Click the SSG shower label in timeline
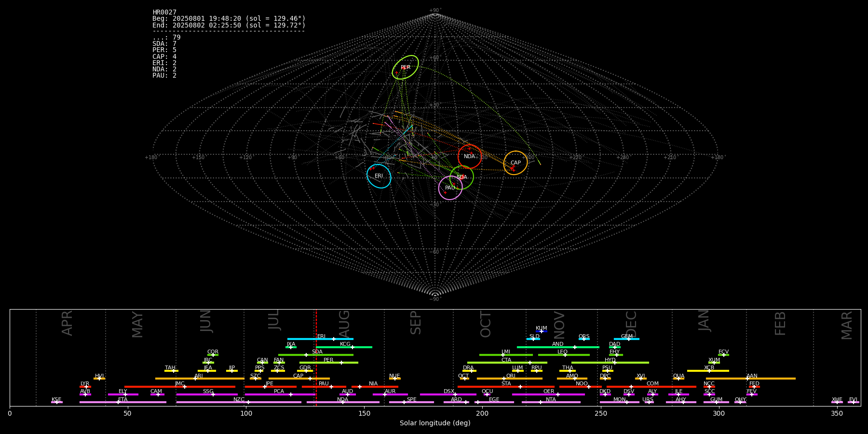This screenshot has width=868, height=434. pos(208,392)
